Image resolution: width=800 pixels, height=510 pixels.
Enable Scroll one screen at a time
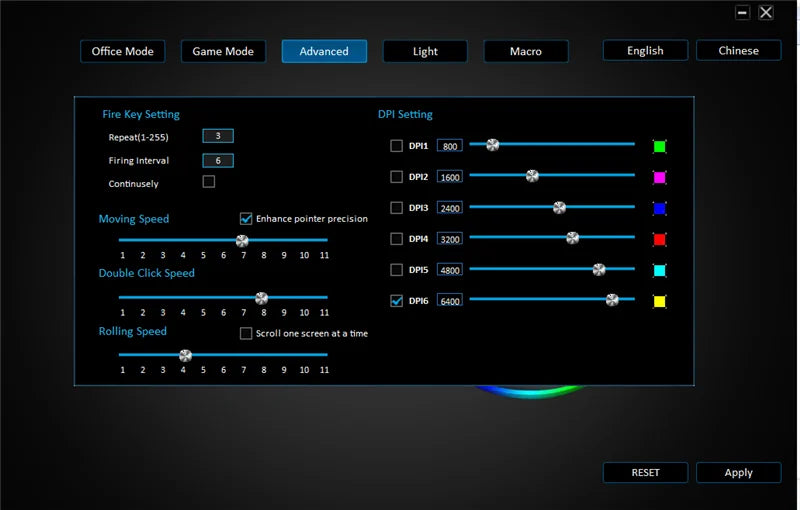tap(246, 334)
